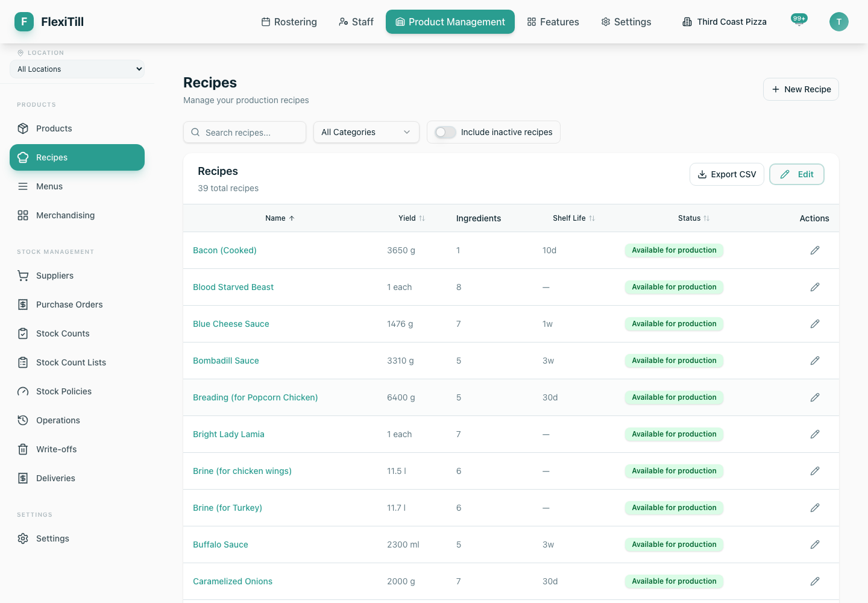Toggle Include inactive recipes switch

coord(445,132)
